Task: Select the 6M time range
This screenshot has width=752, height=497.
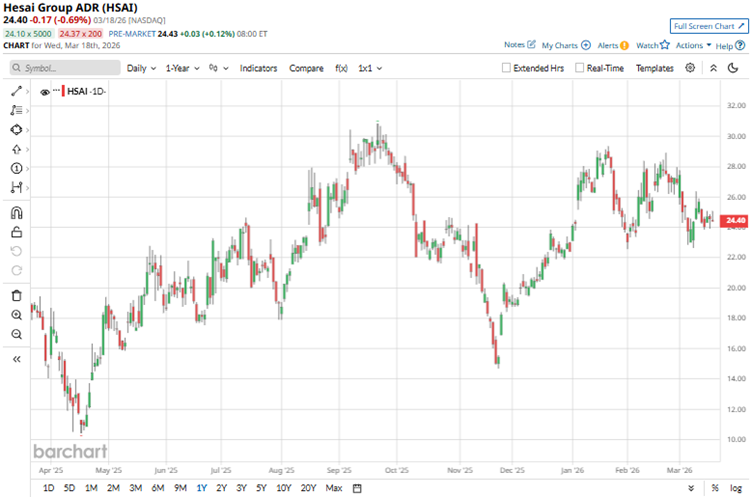Action: tap(157, 487)
